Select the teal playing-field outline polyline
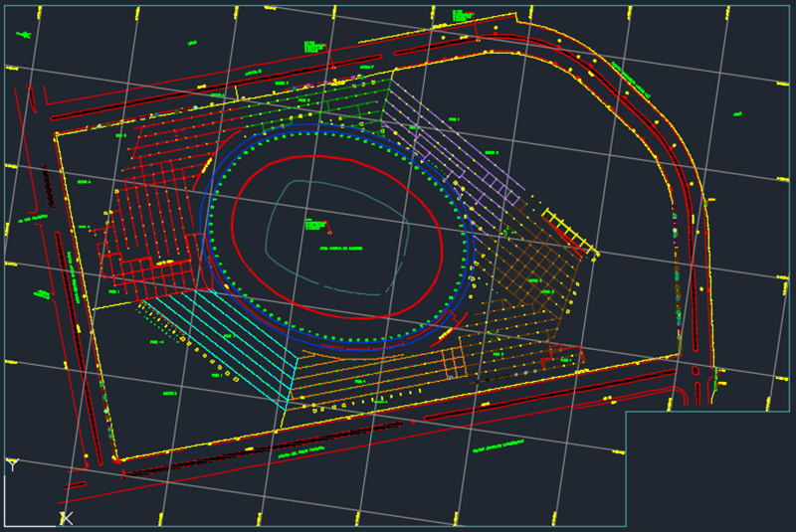The width and height of the screenshot is (796, 532). 337,238
